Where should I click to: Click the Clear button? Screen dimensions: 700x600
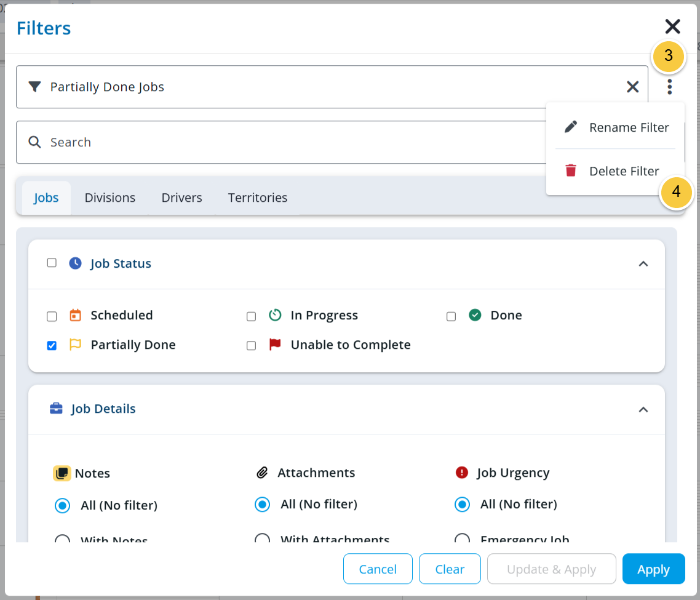point(450,569)
